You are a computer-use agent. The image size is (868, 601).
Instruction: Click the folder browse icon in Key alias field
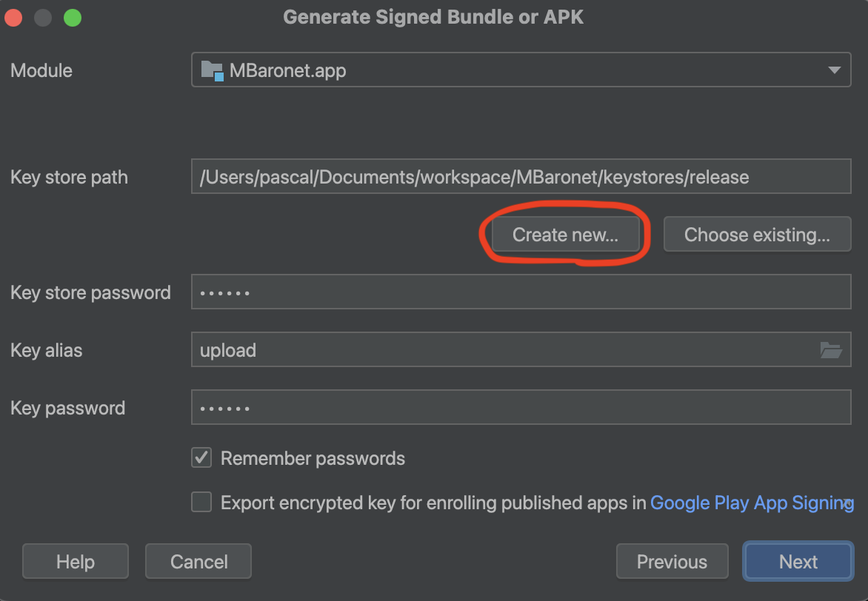coord(831,350)
